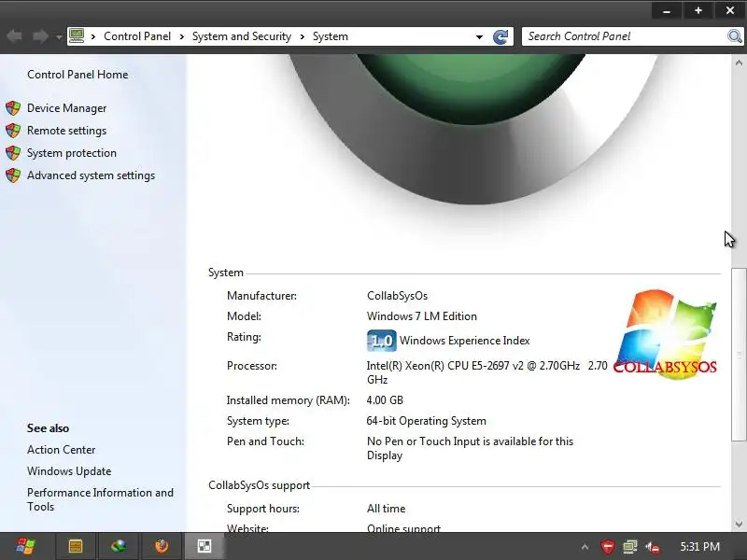The height and width of the screenshot is (560, 747).
Task: Click the red shield security tray icon
Action: tap(608, 547)
